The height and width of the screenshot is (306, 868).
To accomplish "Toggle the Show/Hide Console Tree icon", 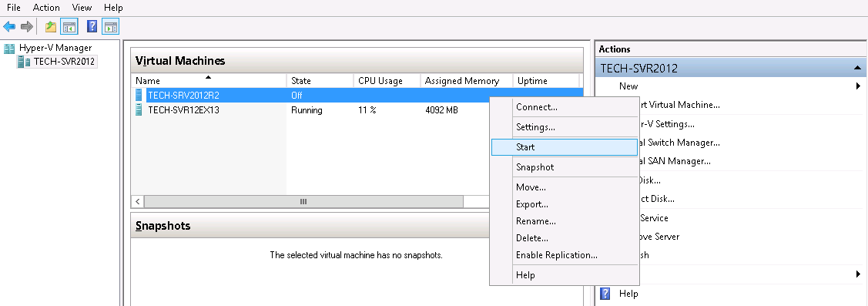I will tap(69, 27).
